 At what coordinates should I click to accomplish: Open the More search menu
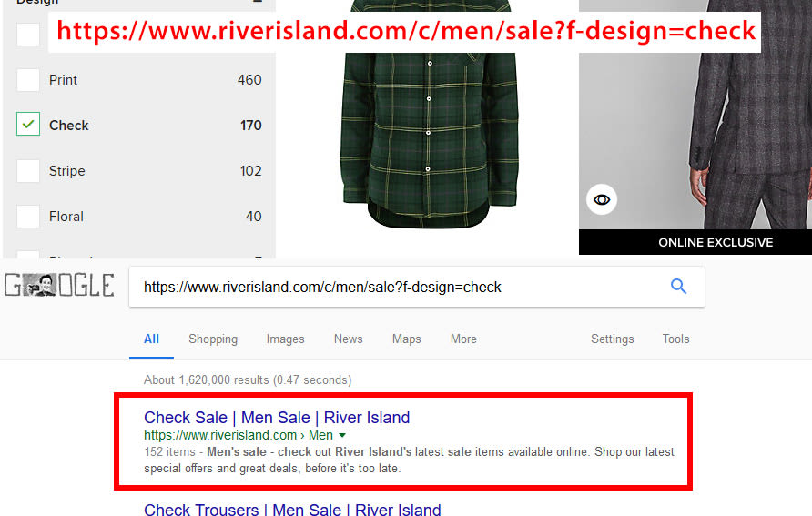click(x=463, y=339)
